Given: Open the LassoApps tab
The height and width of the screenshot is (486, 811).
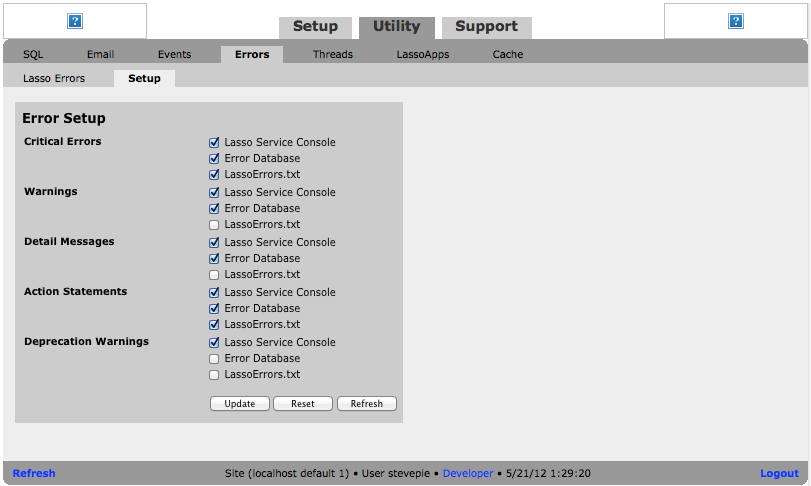Looking at the screenshot, I should click(x=422, y=55).
